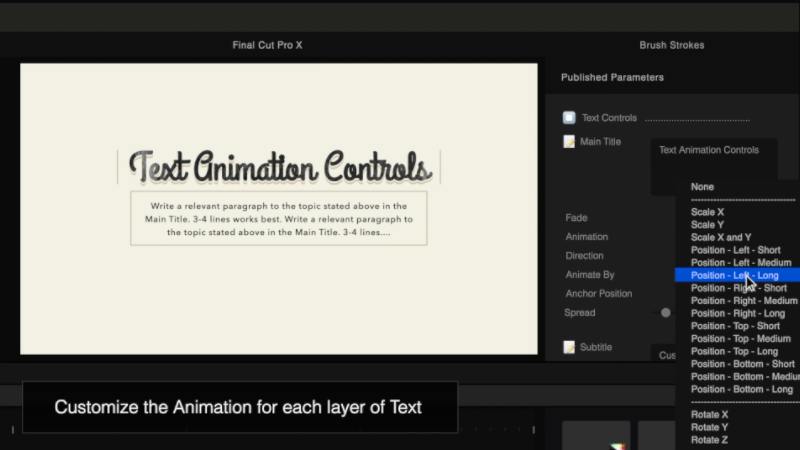This screenshot has height=450, width=800.
Task: Click the Final Cut Pro X title
Action: (x=267, y=45)
